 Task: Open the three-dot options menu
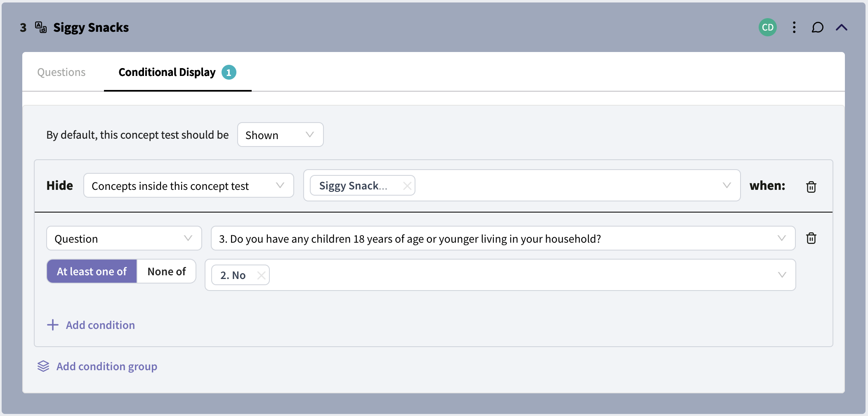pos(794,28)
